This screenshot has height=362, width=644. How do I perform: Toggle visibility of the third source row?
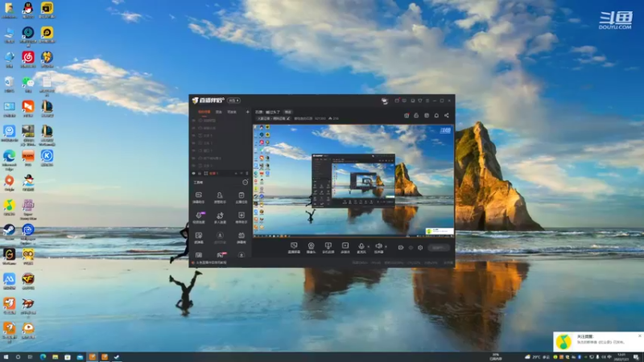[194, 135]
